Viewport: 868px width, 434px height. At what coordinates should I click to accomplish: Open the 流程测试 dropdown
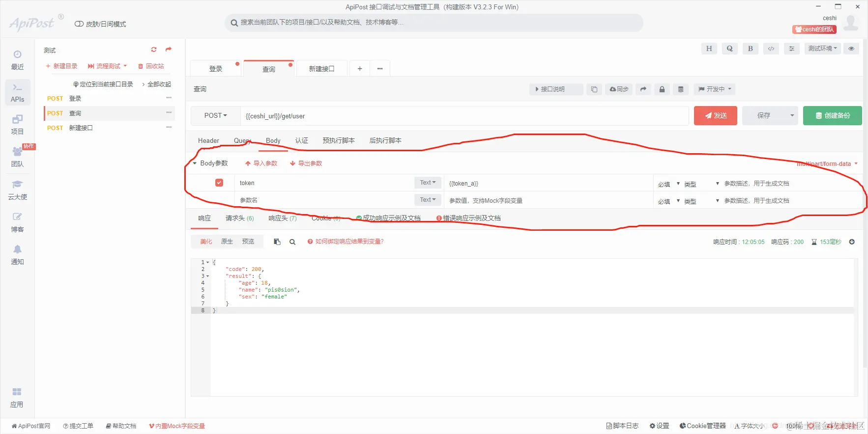[x=107, y=66]
